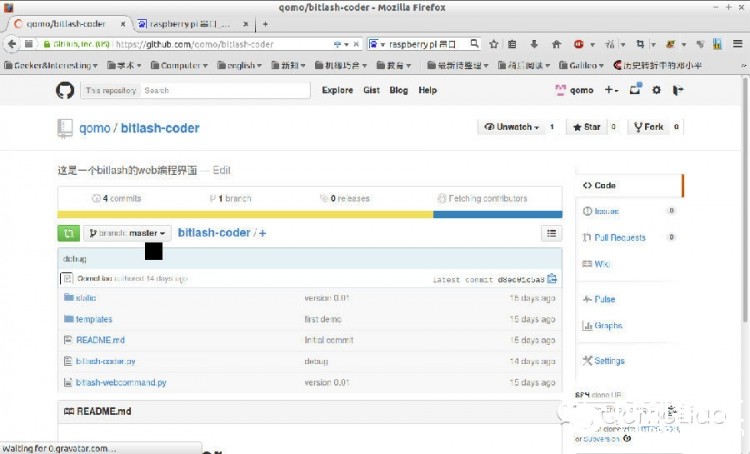View the 4 commits
This screenshot has width=750, height=454.
point(117,198)
